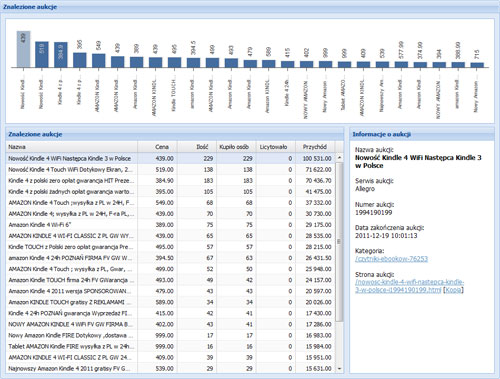Select the chart bar labeled 395

pos(80,60)
